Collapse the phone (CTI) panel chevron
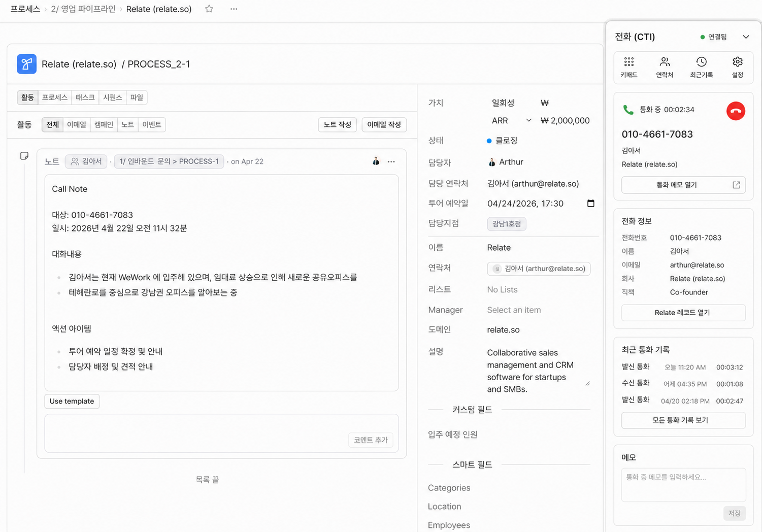 coord(745,37)
